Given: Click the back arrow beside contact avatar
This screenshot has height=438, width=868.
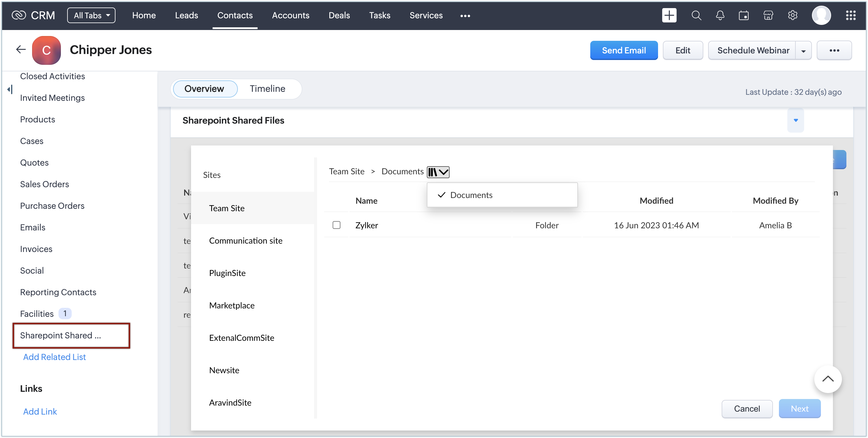Looking at the screenshot, I should pyautogui.click(x=21, y=50).
